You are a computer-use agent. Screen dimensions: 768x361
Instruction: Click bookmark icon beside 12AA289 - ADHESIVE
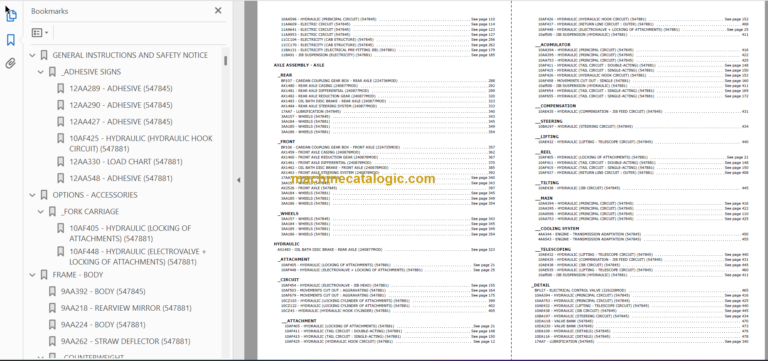tap(61, 89)
